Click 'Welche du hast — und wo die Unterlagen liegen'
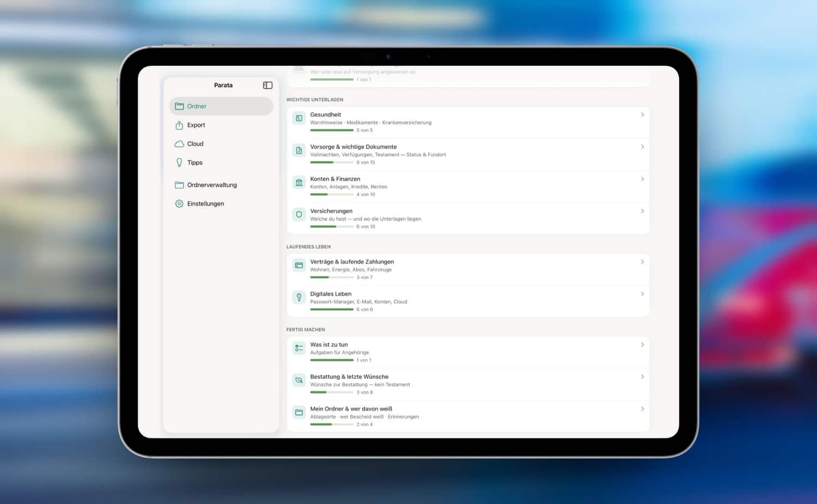This screenshot has height=504, width=817. [x=365, y=219]
